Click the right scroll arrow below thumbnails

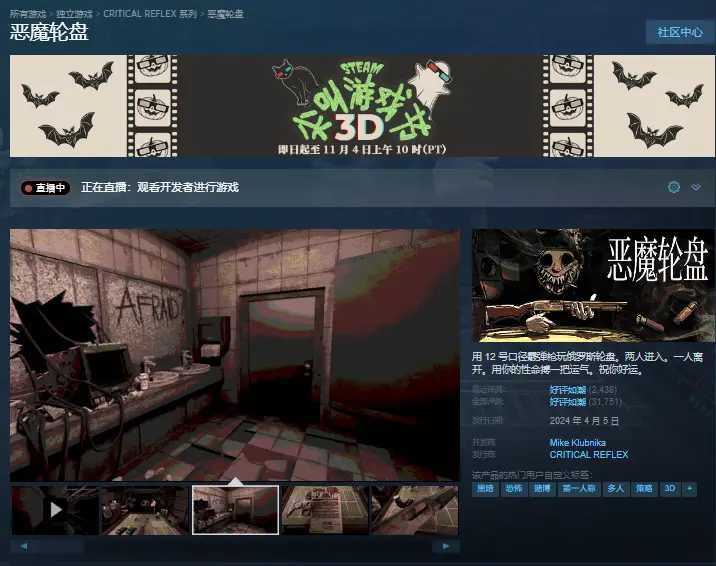click(x=446, y=546)
